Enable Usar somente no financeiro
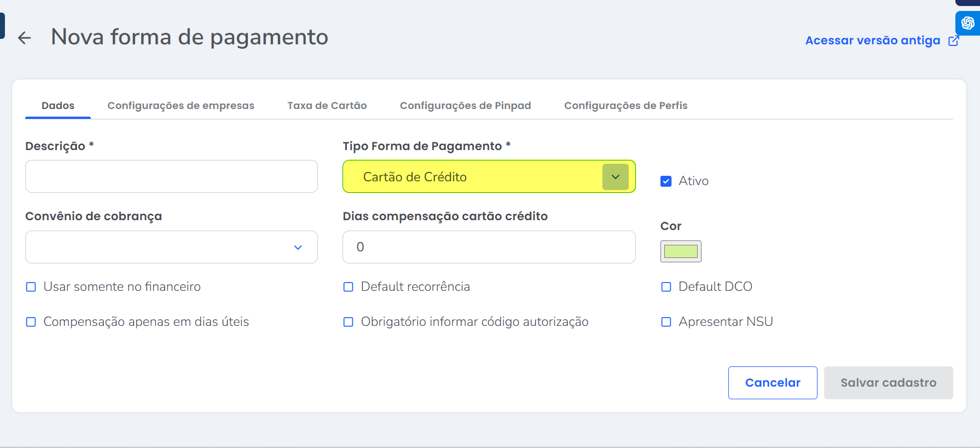Viewport: 980px width, 448px height. 31,287
